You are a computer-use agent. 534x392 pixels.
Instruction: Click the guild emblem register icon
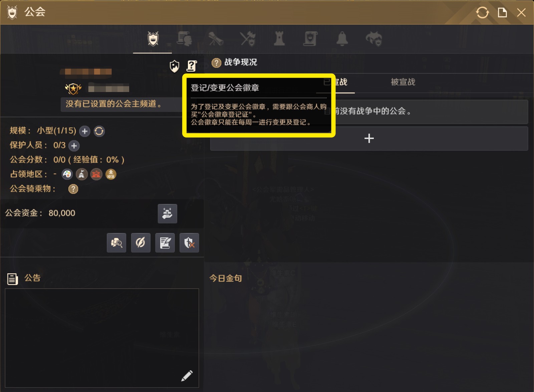pos(175,66)
